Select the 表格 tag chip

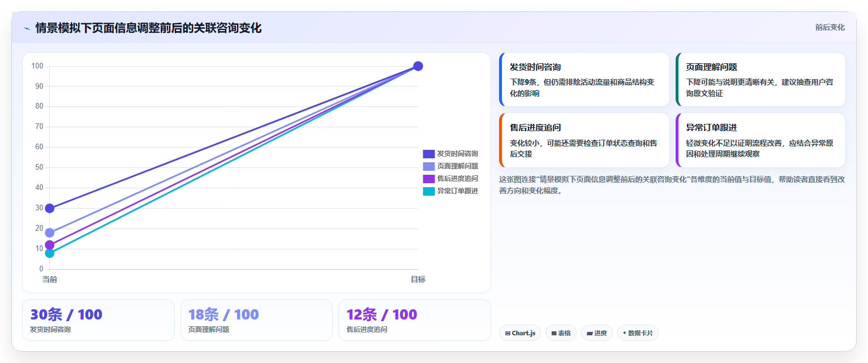[561, 333]
